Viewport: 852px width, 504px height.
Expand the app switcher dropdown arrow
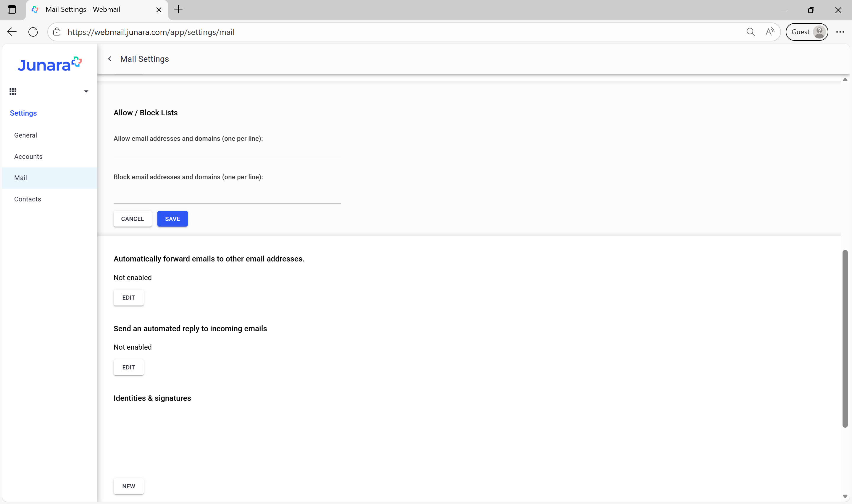tap(86, 91)
